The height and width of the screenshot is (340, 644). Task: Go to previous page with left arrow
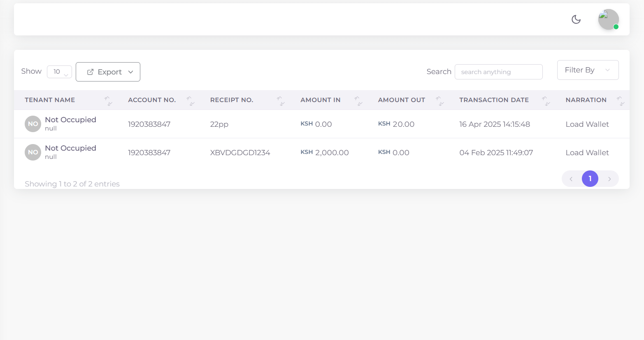pyautogui.click(x=571, y=179)
